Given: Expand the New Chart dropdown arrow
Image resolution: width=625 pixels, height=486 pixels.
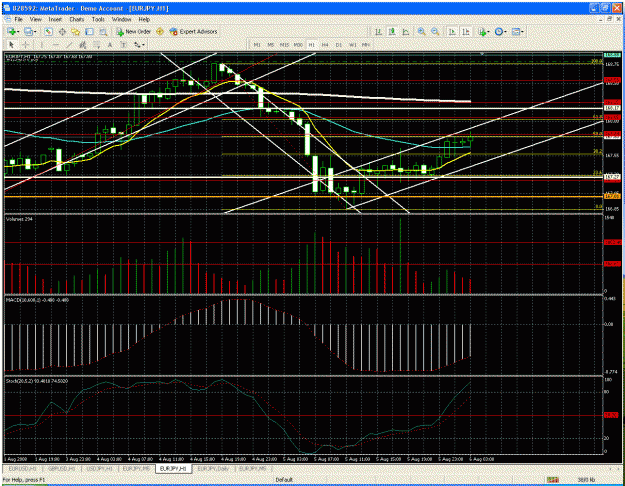Looking at the screenshot, I should 18,31.
